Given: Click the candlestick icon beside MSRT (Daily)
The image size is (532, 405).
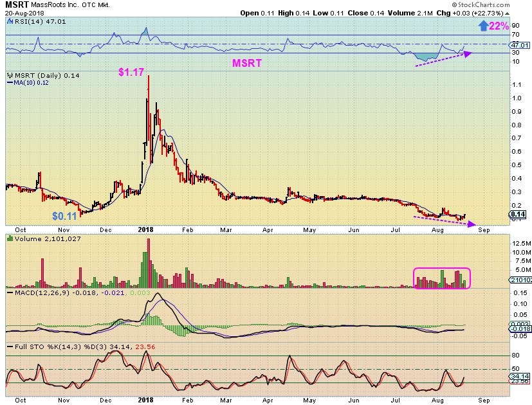Looking at the screenshot, I should click(10, 76).
